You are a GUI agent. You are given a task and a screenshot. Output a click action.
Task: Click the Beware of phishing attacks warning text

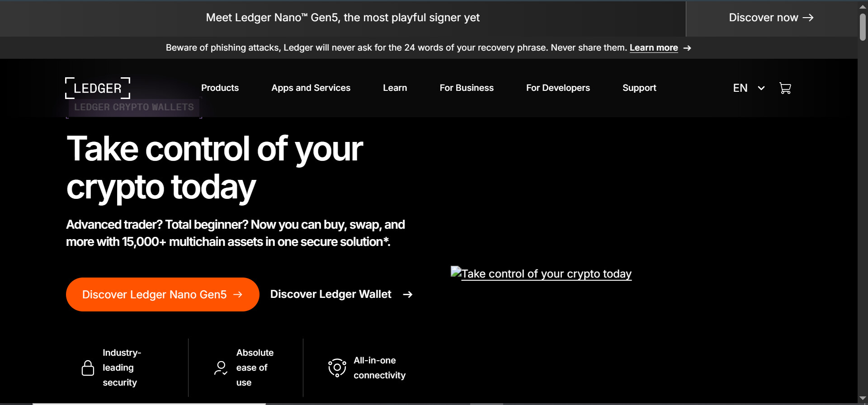[x=396, y=48]
